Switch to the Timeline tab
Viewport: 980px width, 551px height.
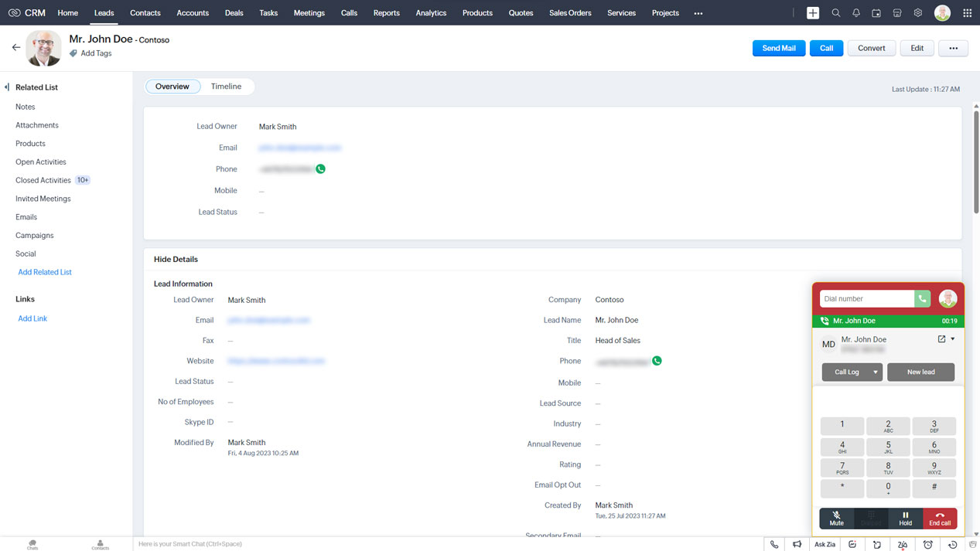point(226,87)
